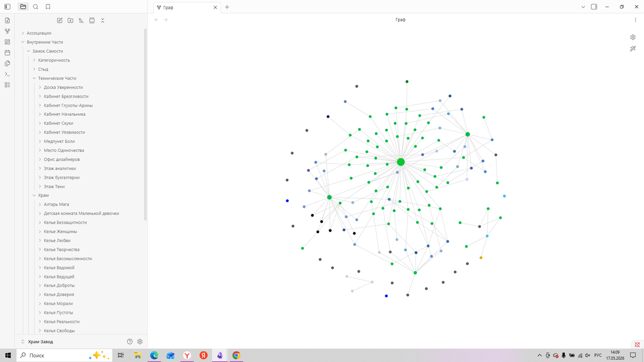
Task: Open Windows Start menu
Action: tap(8, 355)
